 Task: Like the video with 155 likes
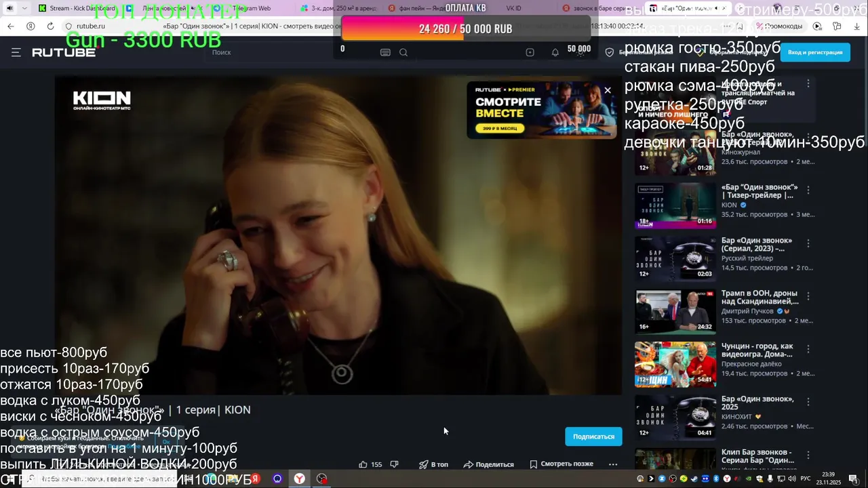tap(370, 464)
